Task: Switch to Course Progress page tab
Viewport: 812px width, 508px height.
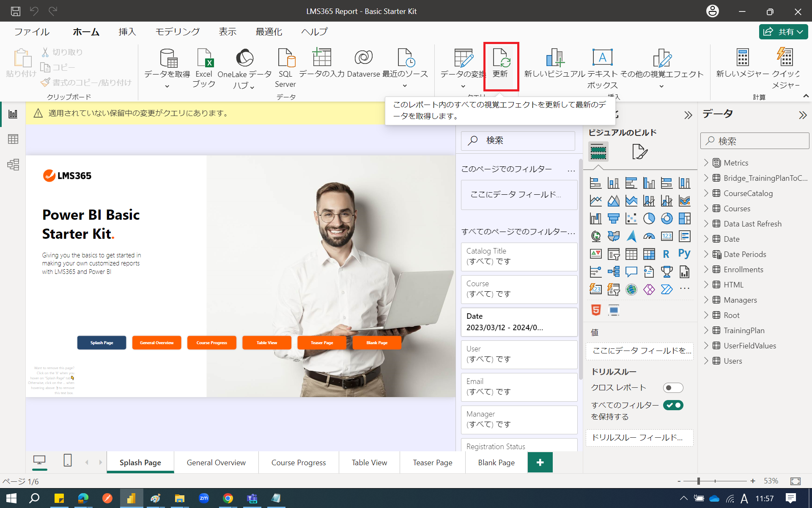Action: pyautogui.click(x=299, y=462)
